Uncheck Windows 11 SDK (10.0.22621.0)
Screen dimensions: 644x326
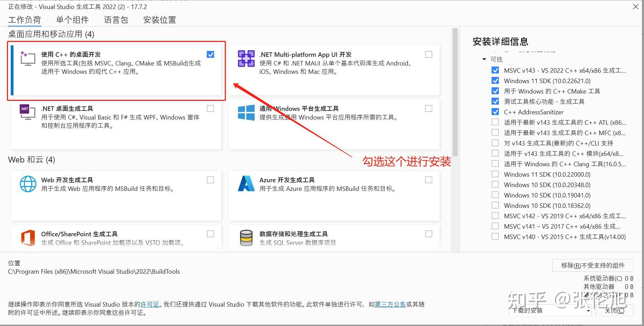(495, 80)
